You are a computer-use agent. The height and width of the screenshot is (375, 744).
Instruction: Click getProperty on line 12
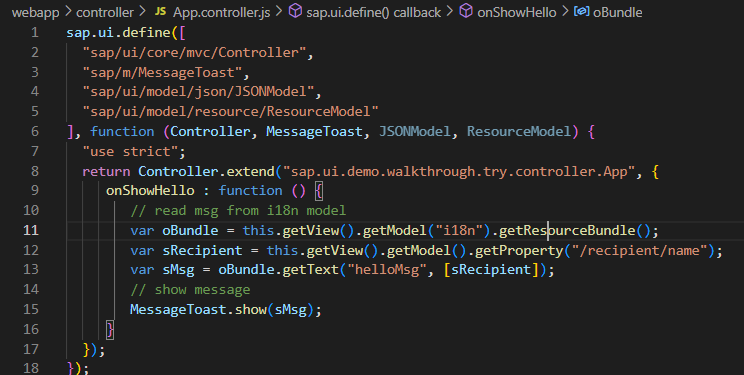(x=519, y=251)
